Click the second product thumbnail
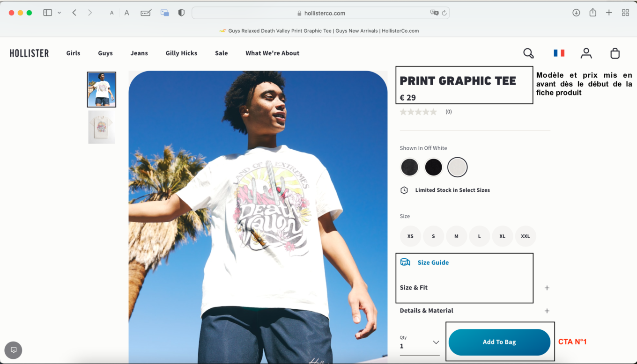 pyautogui.click(x=101, y=127)
